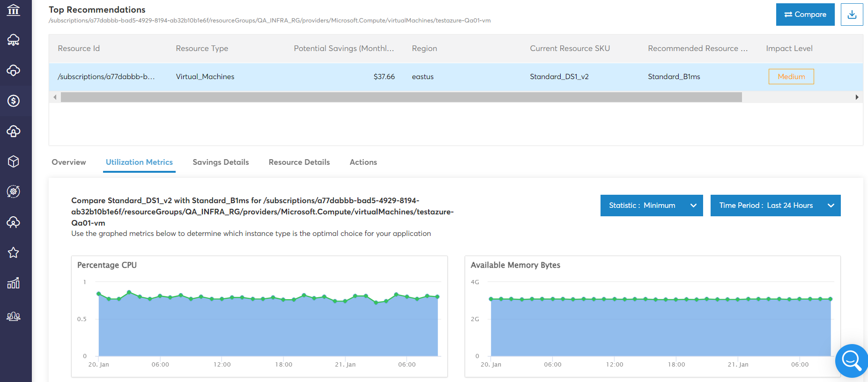The height and width of the screenshot is (382, 868).
Task: Select the cloud with lock icon
Action: [x=14, y=131]
